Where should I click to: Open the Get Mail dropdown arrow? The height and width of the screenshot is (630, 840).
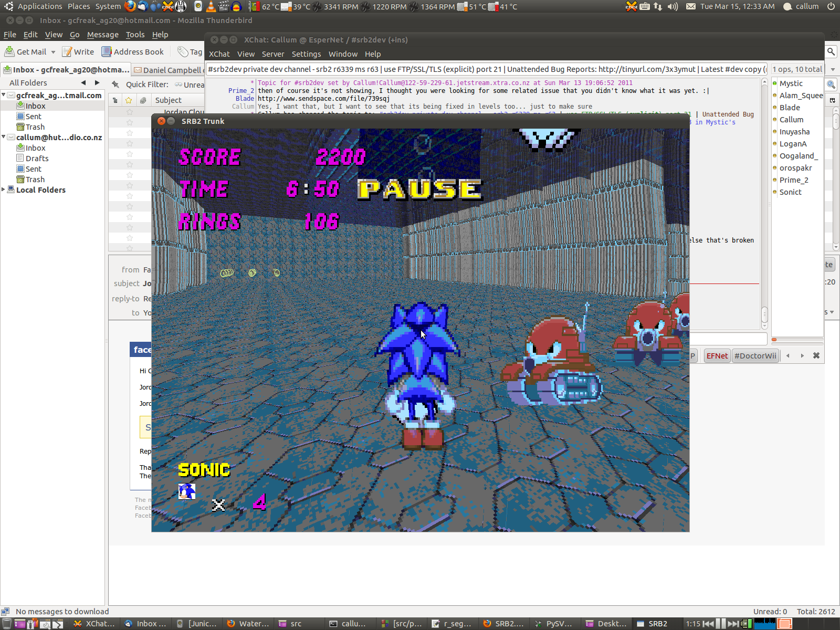[x=53, y=52]
